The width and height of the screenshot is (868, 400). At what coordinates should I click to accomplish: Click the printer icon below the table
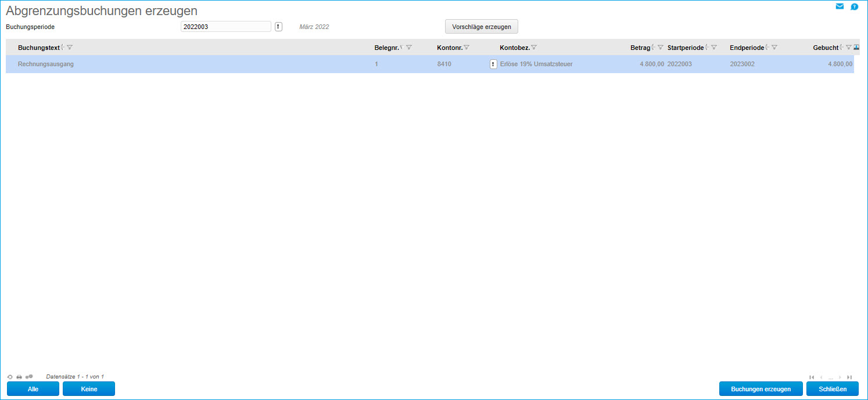[x=19, y=377]
